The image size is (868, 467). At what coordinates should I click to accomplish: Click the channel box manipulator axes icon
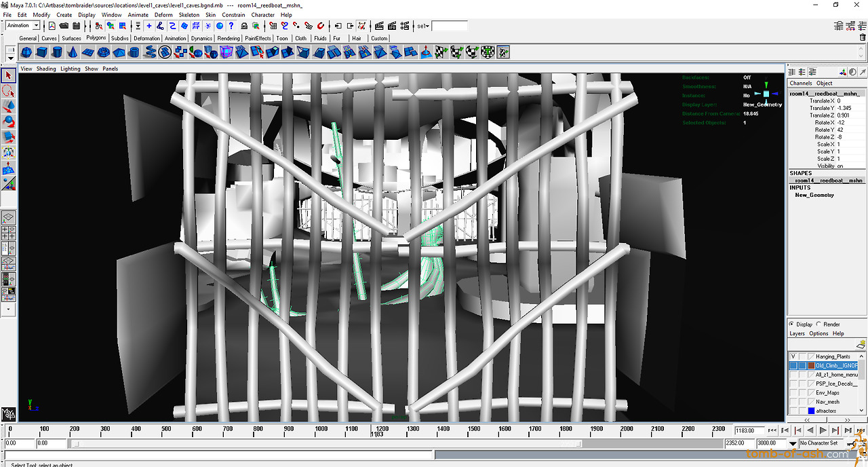[842, 72]
